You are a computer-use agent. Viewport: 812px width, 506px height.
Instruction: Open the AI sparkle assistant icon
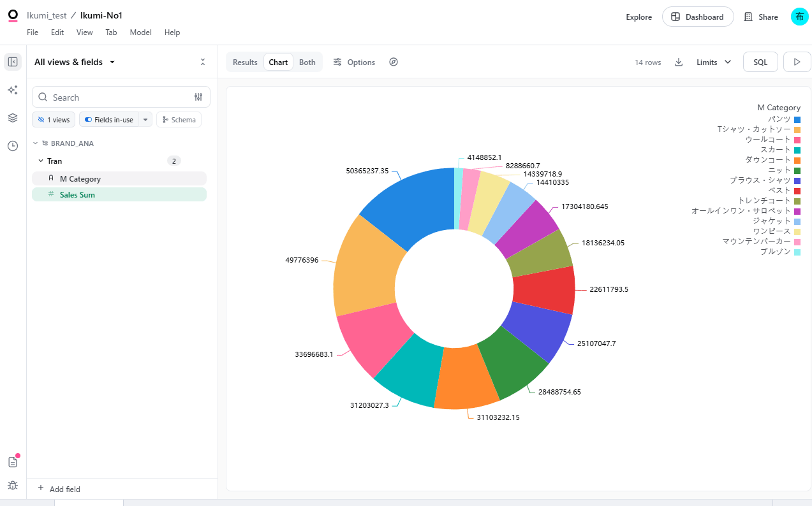[13, 90]
